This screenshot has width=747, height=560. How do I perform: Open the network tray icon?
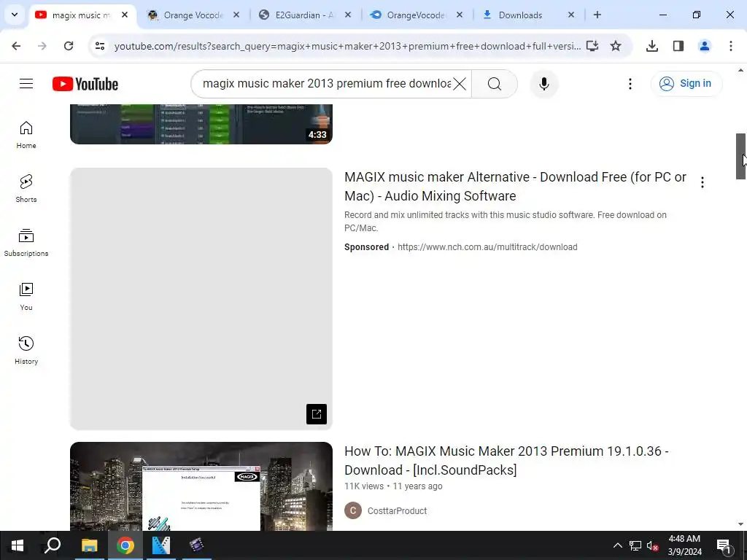[x=635, y=545]
